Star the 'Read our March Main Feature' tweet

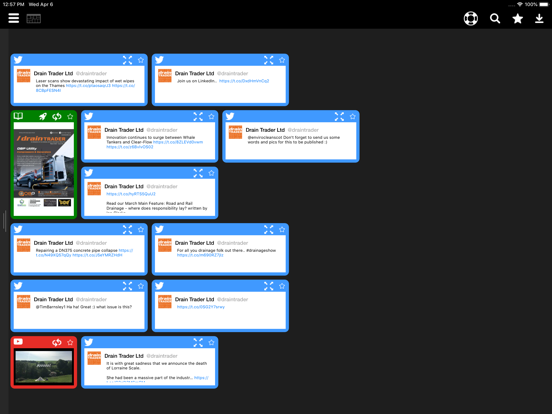(x=211, y=173)
